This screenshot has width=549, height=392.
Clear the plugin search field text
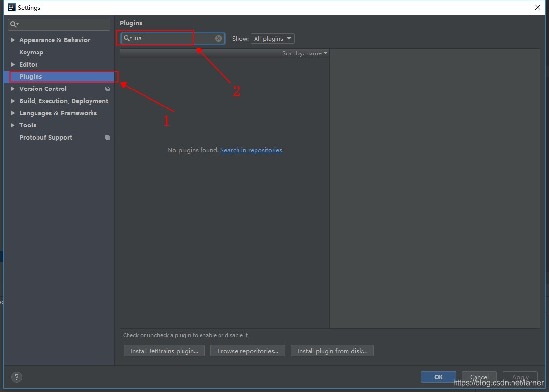(219, 38)
